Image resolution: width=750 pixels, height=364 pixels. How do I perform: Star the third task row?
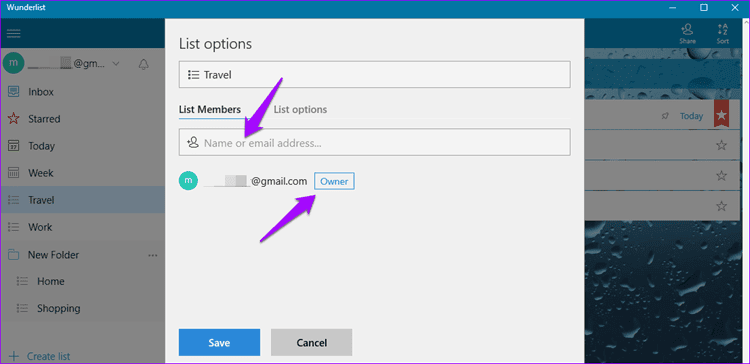pos(721,176)
